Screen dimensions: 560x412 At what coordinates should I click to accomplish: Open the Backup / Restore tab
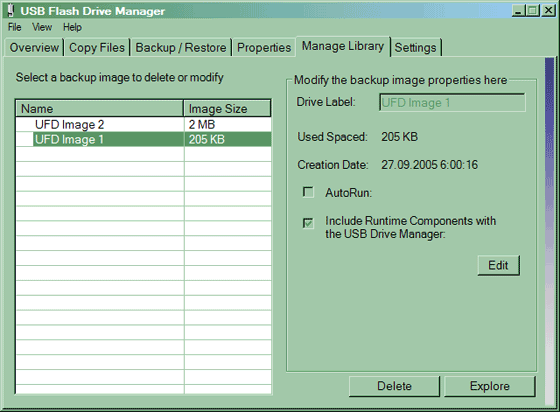(181, 47)
